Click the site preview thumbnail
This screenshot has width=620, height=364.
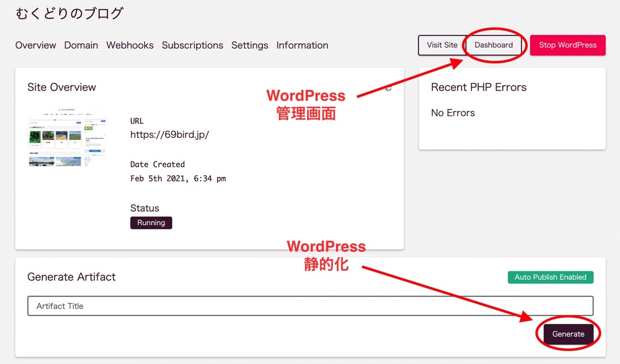[67, 137]
